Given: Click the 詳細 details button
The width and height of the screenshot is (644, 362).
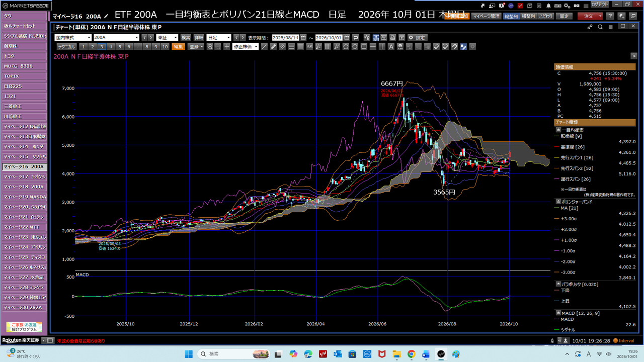Looking at the screenshot, I should coord(199,38).
